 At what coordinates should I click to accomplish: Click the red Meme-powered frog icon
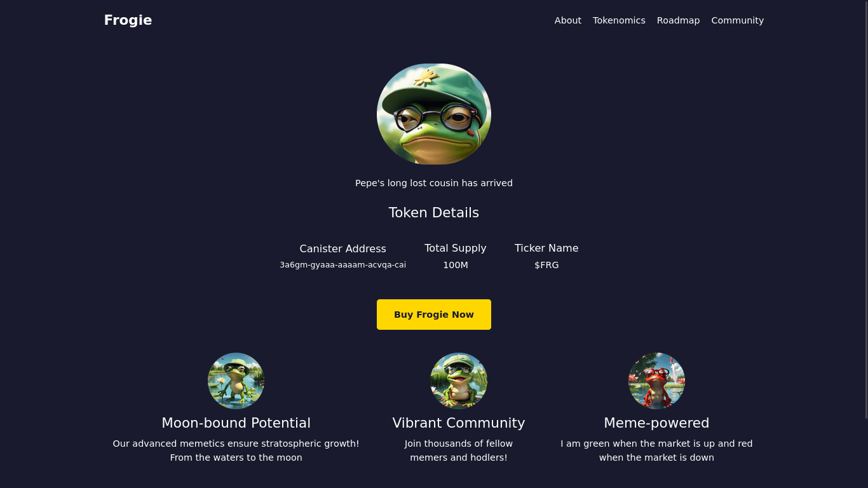pyautogui.click(x=656, y=381)
